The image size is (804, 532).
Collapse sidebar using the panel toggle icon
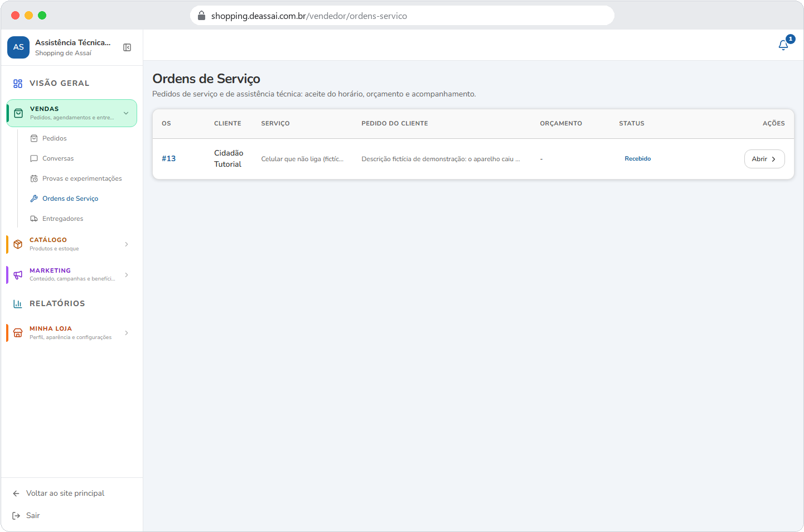point(127,47)
